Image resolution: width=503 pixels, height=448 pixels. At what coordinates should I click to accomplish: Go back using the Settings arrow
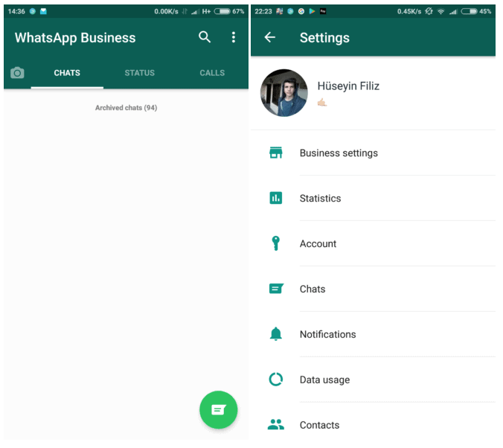(270, 37)
